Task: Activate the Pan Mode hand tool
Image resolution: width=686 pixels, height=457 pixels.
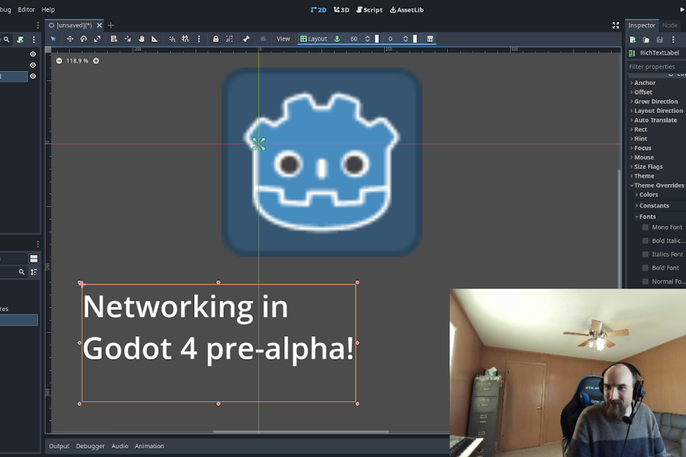Action: [141, 39]
